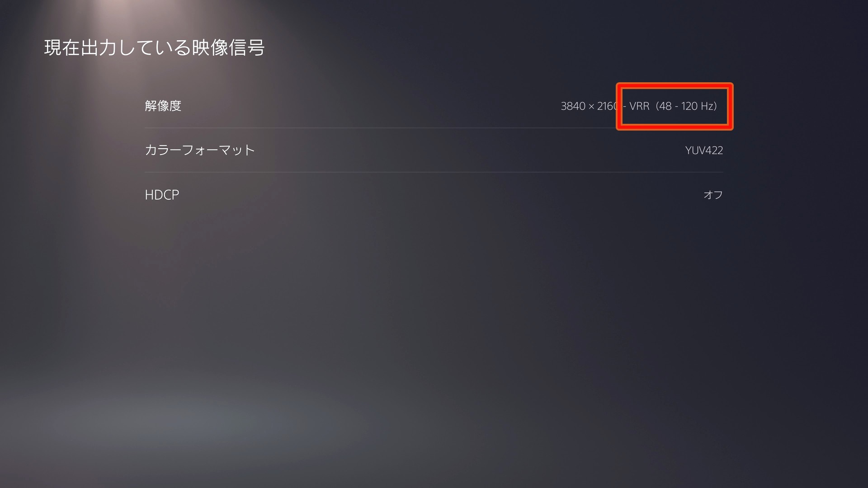Click the dash between 48 and 120
Screen dimensions: 868x488
coord(676,107)
